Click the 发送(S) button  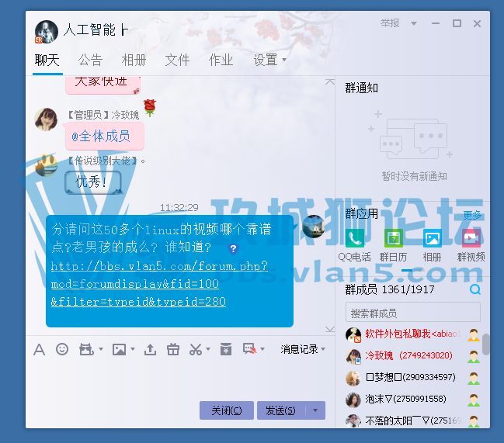click(281, 410)
